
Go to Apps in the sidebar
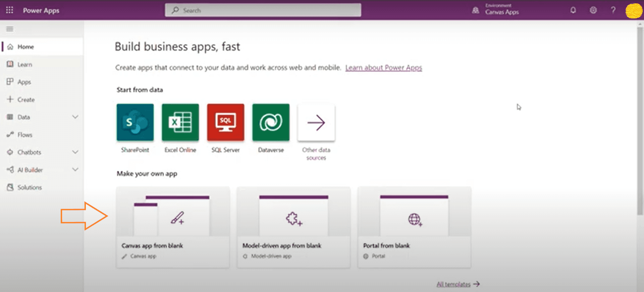click(x=24, y=82)
